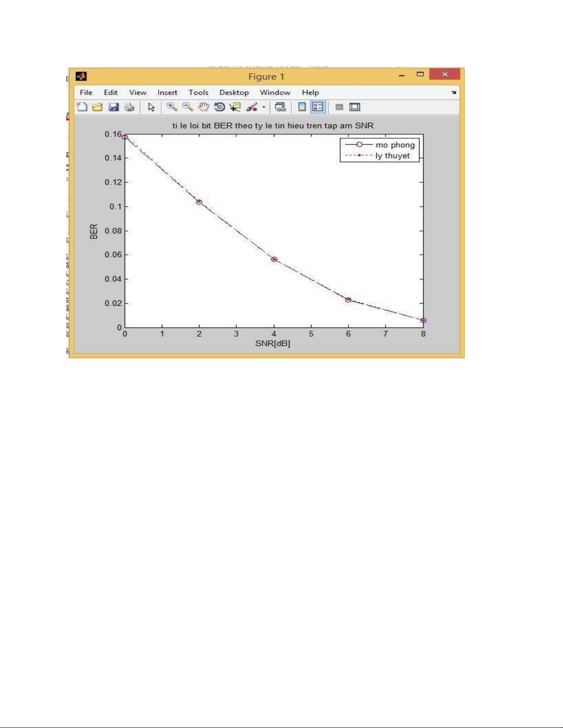
Task: Click the data point marker at SNR 4
Action: pos(274,260)
